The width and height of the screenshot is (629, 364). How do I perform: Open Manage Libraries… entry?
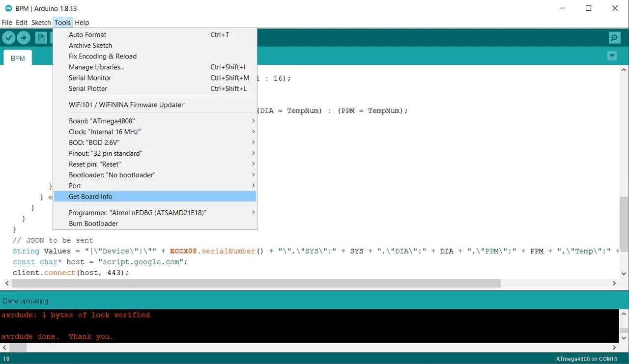(x=155, y=67)
